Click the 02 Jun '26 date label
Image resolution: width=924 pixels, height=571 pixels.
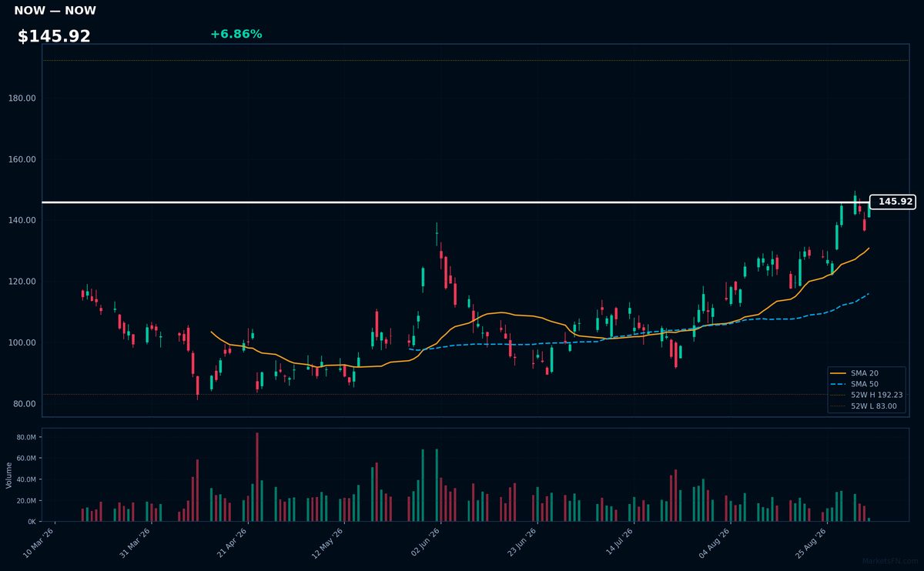(x=424, y=543)
